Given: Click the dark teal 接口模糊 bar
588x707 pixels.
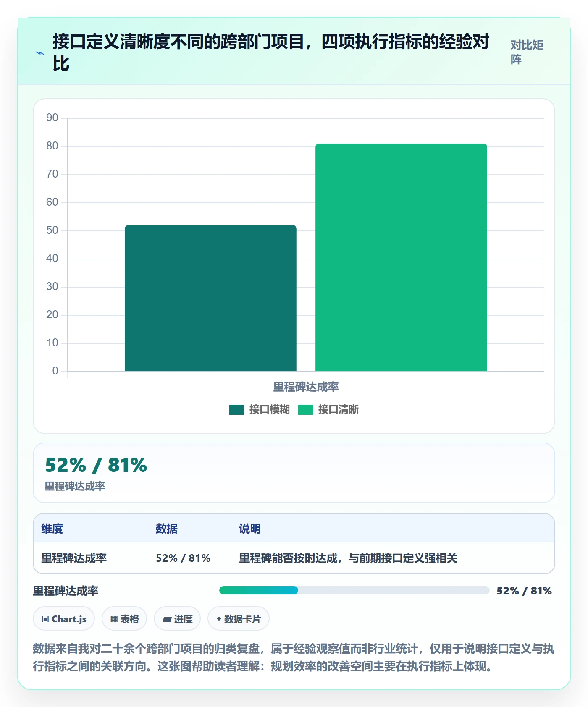Looking at the screenshot, I should tap(210, 298).
